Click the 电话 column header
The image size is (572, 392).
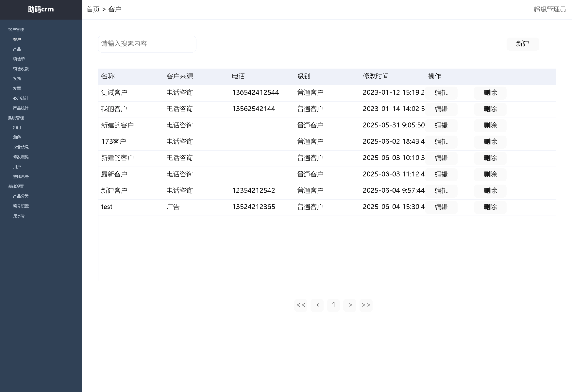tap(239, 76)
